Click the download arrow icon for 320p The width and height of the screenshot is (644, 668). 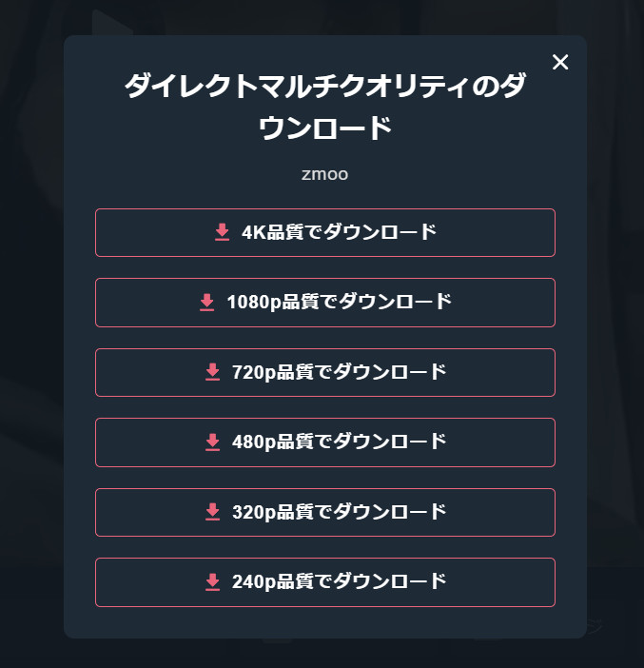[213, 512]
